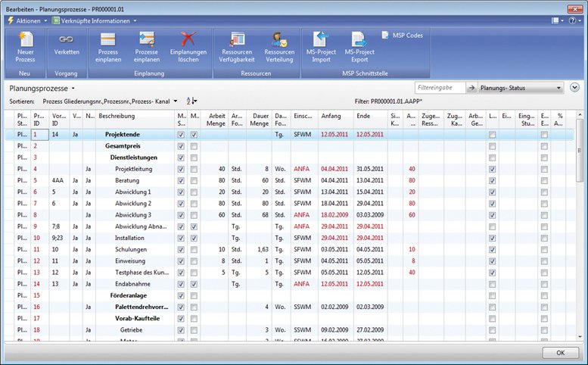Click Einplanungen löschen icon
The height and width of the screenshot is (365, 588).
point(188,39)
